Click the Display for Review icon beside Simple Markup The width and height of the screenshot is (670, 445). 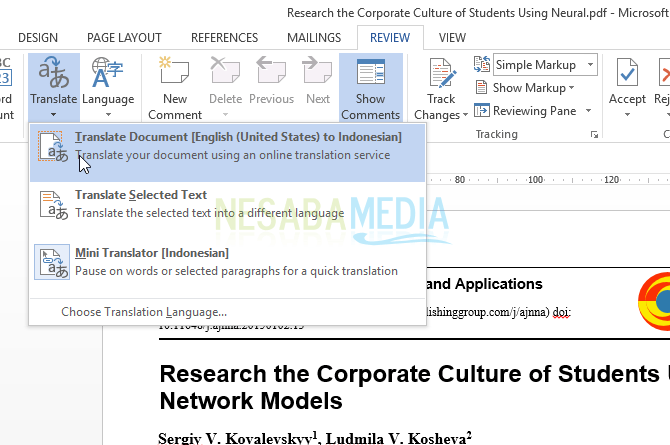point(482,65)
